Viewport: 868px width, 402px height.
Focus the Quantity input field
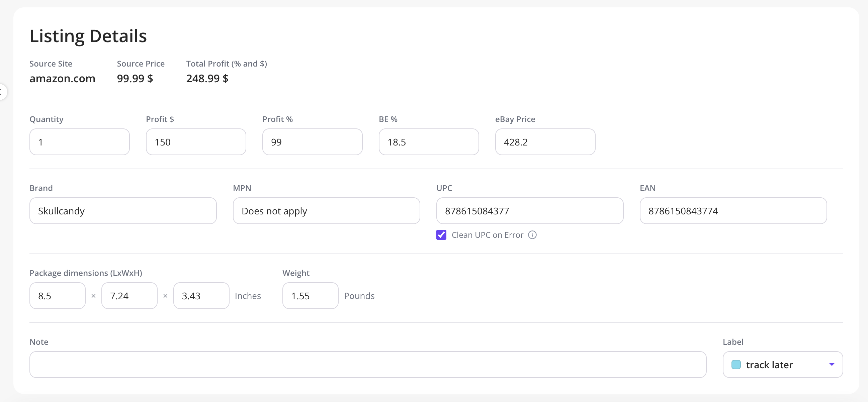pyautogui.click(x=80, y=142)
